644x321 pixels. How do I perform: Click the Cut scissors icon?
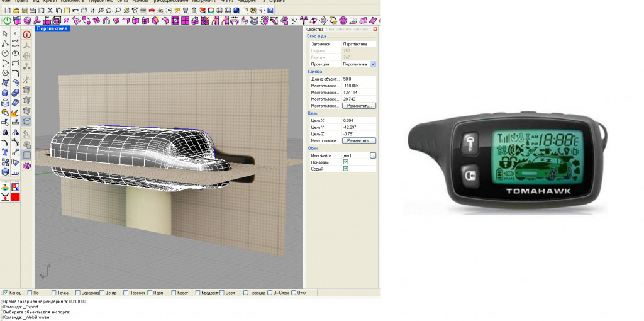click(50, 10)
